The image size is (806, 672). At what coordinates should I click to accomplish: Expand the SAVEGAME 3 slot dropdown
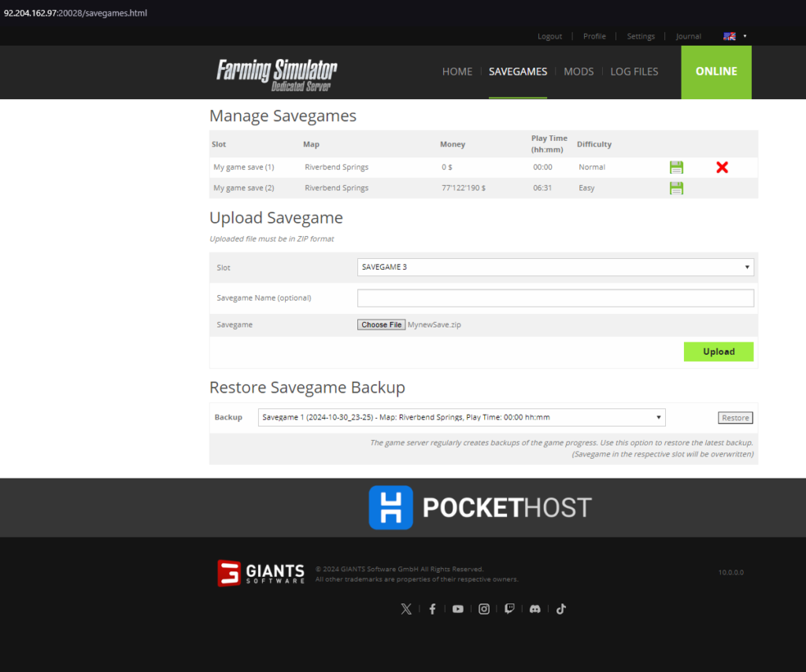tap(556, 268)
